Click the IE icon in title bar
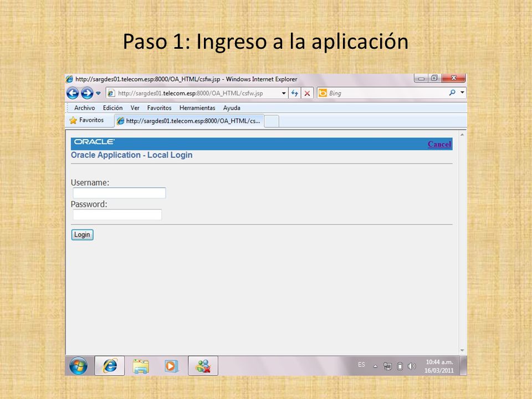Screen dimensions: 532x399 pos(70,79)
